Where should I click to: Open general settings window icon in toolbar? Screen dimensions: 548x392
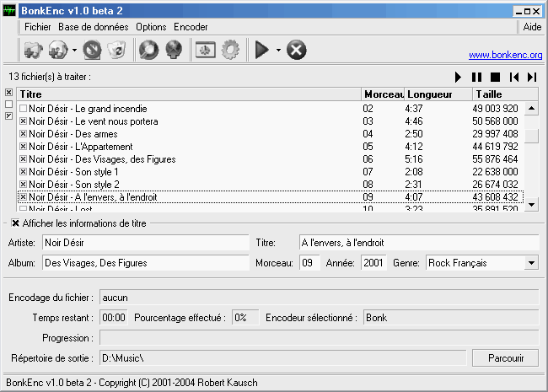pyautogui.click(x=205, y=50)
